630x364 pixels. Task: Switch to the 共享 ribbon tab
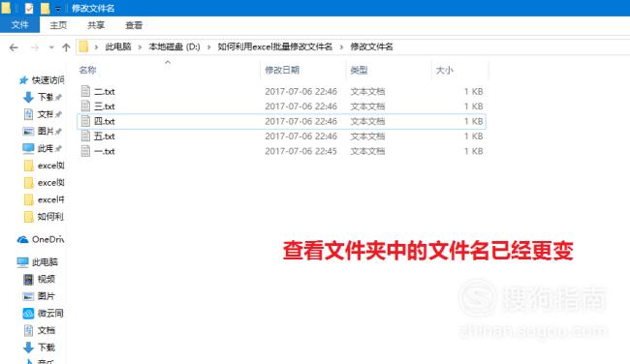(x=96, y=25)
